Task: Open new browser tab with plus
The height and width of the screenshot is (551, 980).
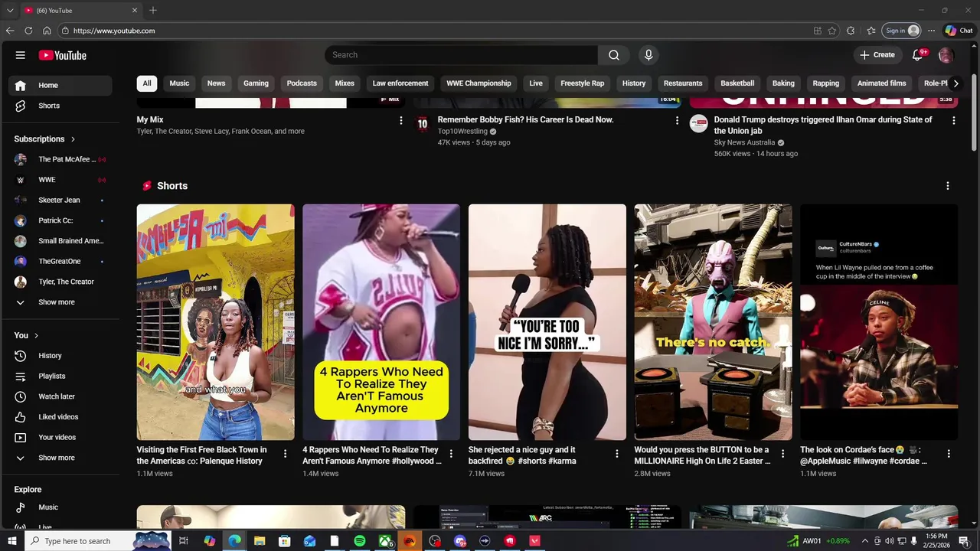Action: click(x=153, y=11)
